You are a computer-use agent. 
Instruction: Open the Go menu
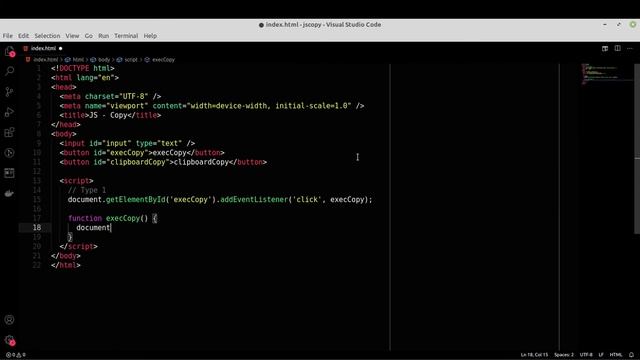point(89,36)
